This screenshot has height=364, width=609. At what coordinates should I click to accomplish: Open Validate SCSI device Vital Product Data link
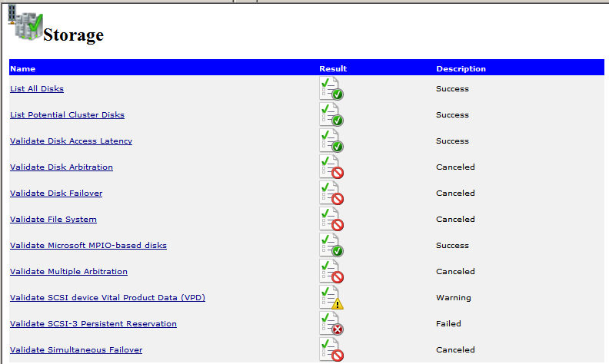[x=108, y=298]
